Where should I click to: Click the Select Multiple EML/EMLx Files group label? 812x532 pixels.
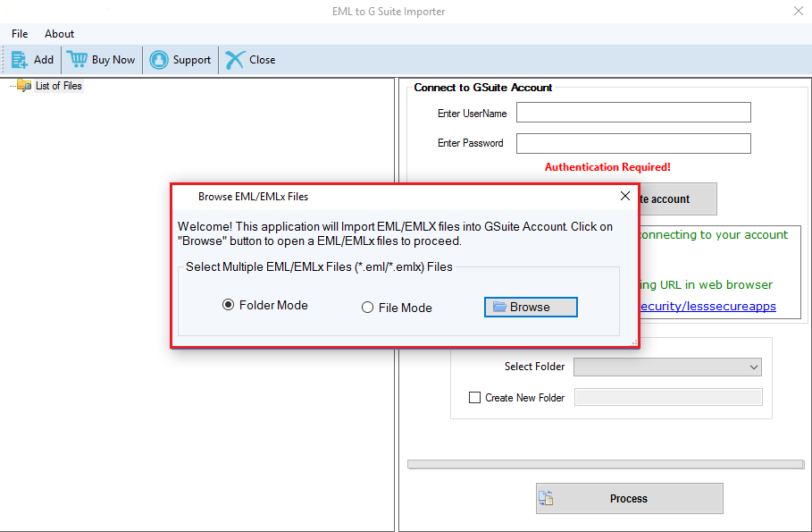click(x=319, y=266)
